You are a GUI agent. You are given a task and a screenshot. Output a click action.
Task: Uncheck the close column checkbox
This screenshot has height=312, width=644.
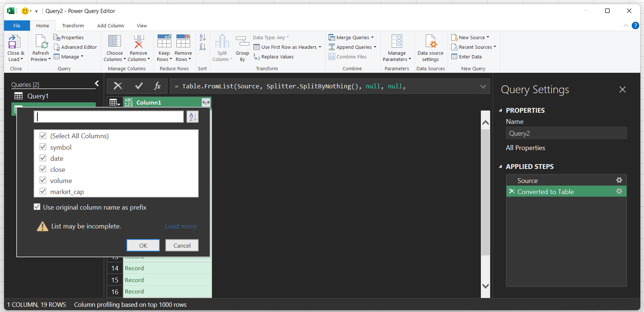pyautogui.click(x=43, y=169)
